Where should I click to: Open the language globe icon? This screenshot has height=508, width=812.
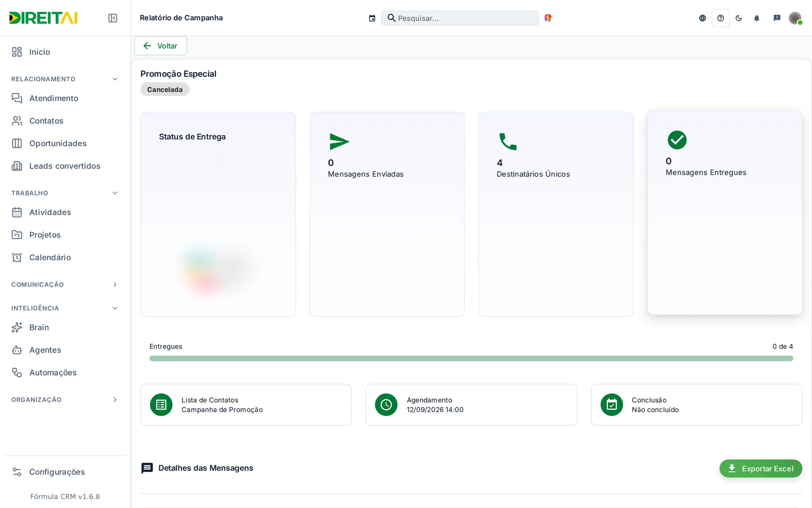click(702, 18)
